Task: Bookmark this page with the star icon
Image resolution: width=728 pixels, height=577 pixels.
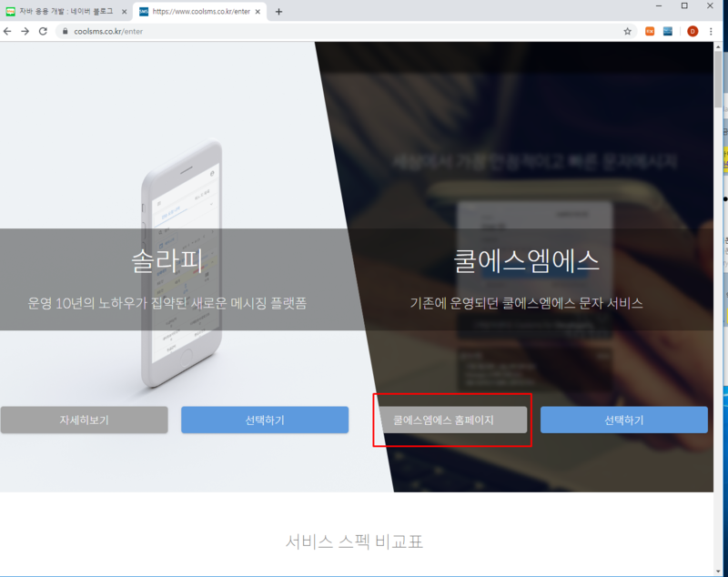Action: (x=627, y=31)
